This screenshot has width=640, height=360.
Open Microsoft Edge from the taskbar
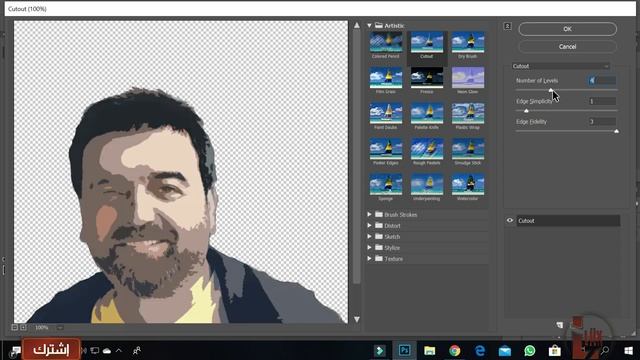point(480,350)
